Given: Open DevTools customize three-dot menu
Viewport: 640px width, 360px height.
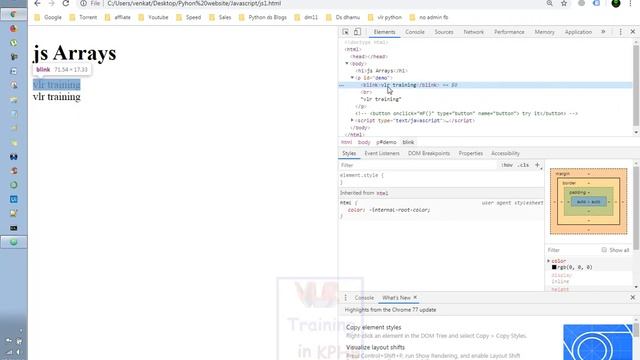Looking at the screenshot, I should click(x=620, y=32).
